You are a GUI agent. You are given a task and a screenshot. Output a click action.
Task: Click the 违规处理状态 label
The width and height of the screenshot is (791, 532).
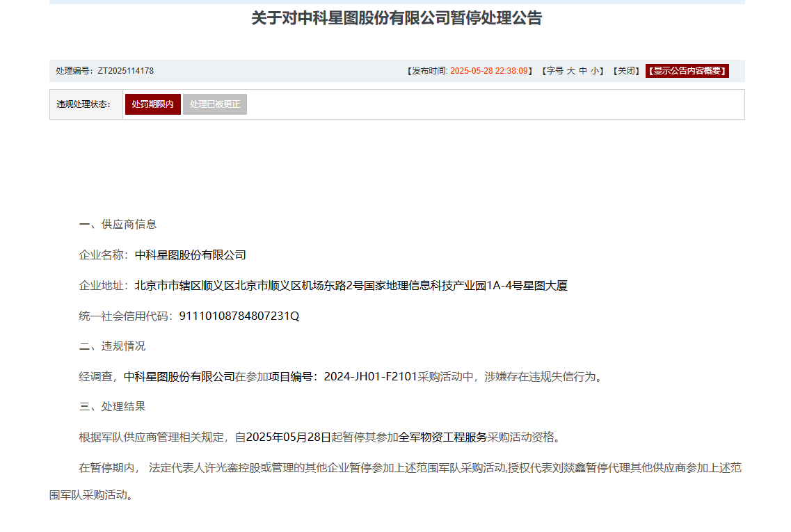pos(83,104)
